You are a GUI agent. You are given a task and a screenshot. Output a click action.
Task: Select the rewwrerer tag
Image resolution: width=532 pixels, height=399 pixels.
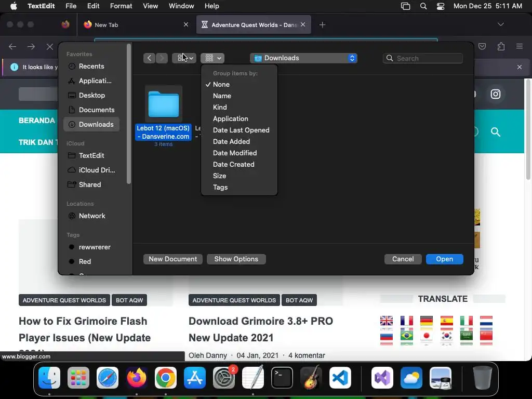91,247
